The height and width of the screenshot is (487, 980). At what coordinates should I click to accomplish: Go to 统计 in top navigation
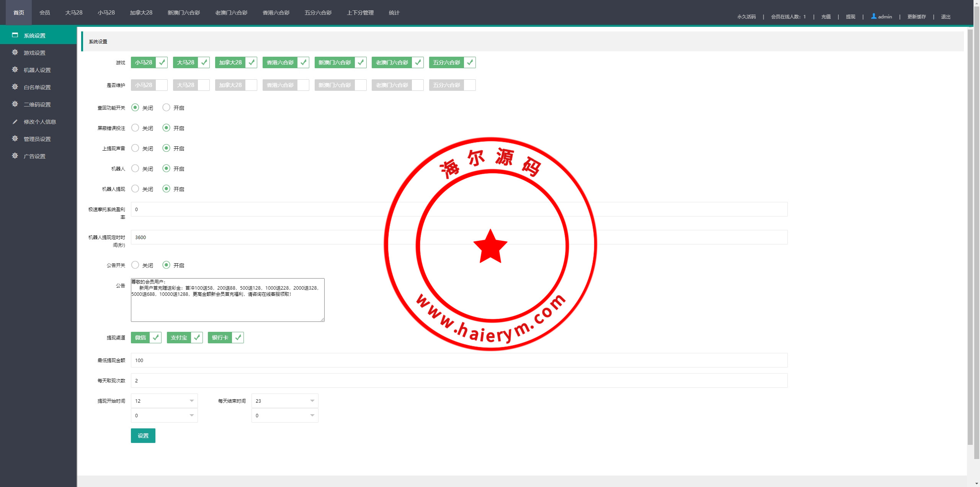(x=394, y=13)
